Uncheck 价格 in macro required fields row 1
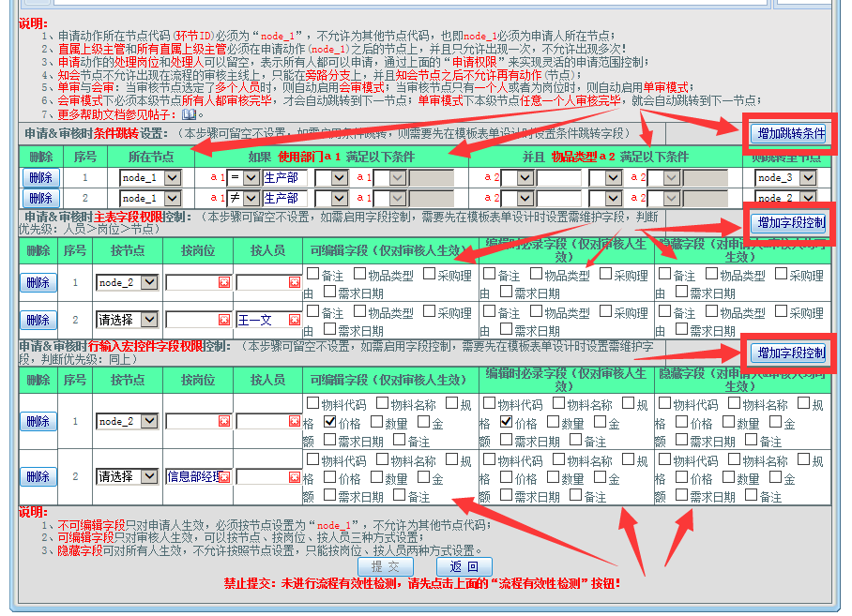Image resolution: width=852 pixels, height=616 pixels. click(x=508, y=423)
